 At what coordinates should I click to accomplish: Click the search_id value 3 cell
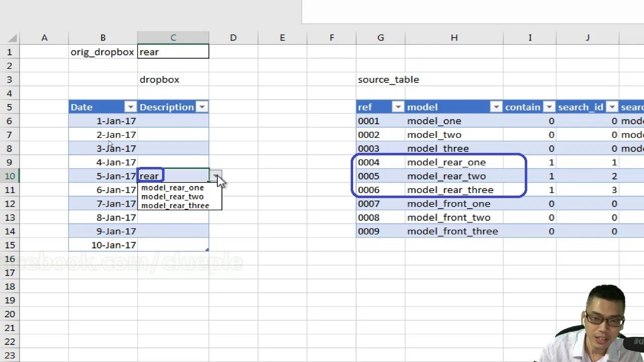[x=587, y=190]
